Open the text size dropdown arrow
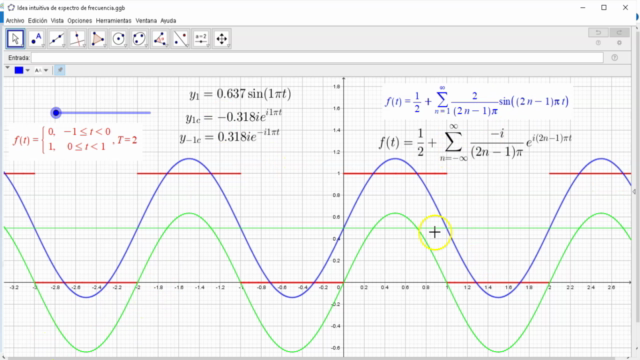This screenshot has width=640, height=360. (x=46, y=71)
